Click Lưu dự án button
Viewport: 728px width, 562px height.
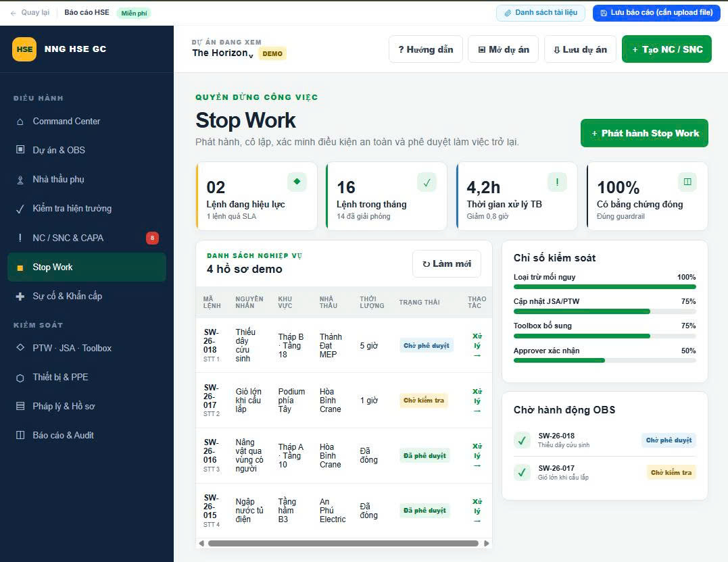[x=581, y=49]
